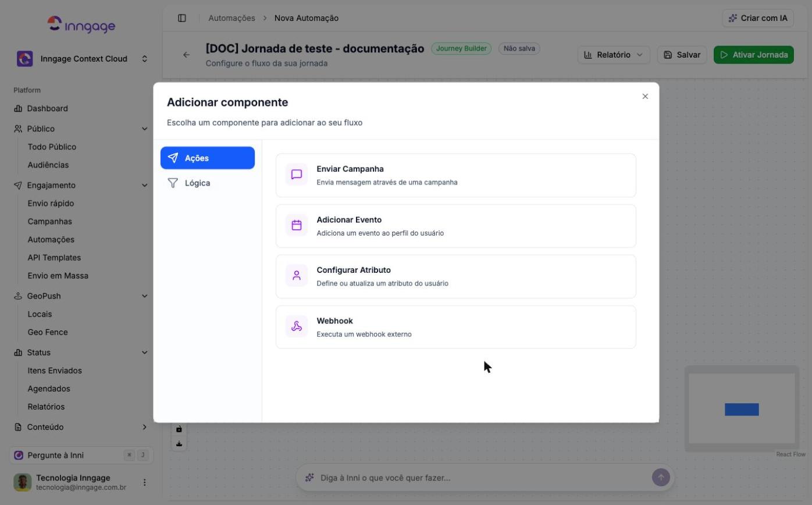Click the Journey Builder badge

(461, 48)
